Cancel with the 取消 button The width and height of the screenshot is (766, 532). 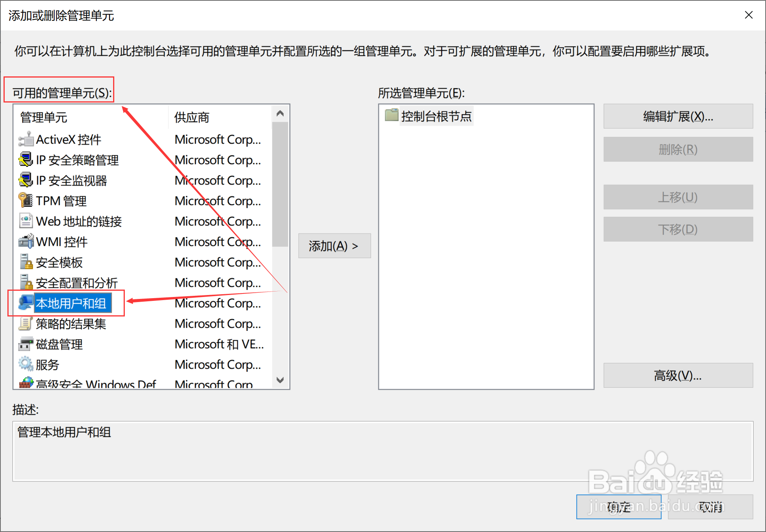tap(711, 507)
